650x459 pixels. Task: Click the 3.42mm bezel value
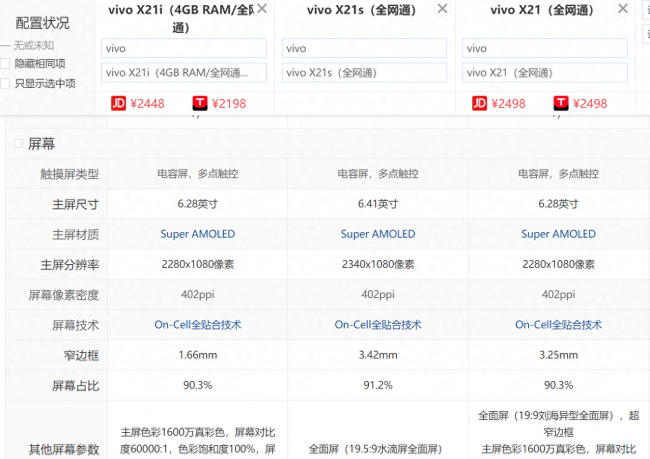click(x=378, y=355)
